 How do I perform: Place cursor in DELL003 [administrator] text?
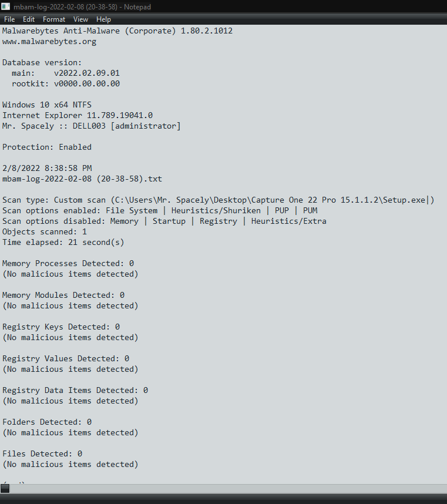pyautogui.click(x=127, y=126)
